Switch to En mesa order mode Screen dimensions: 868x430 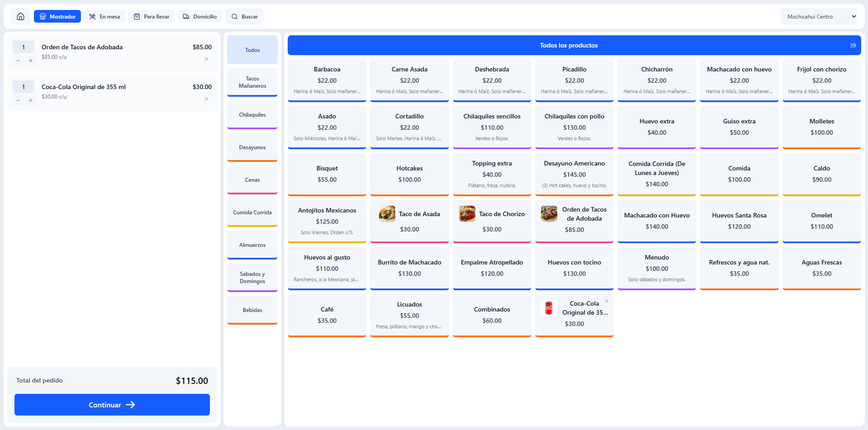pos(104,16)
